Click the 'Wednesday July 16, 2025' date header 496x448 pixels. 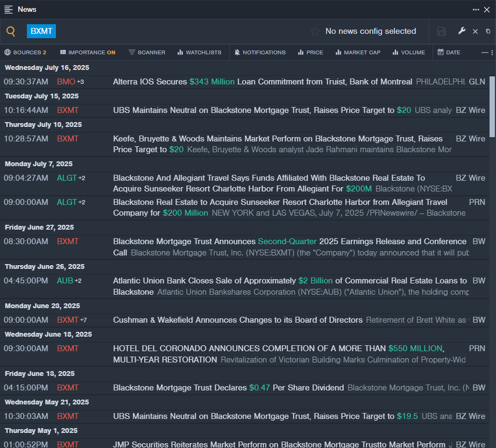47,68
